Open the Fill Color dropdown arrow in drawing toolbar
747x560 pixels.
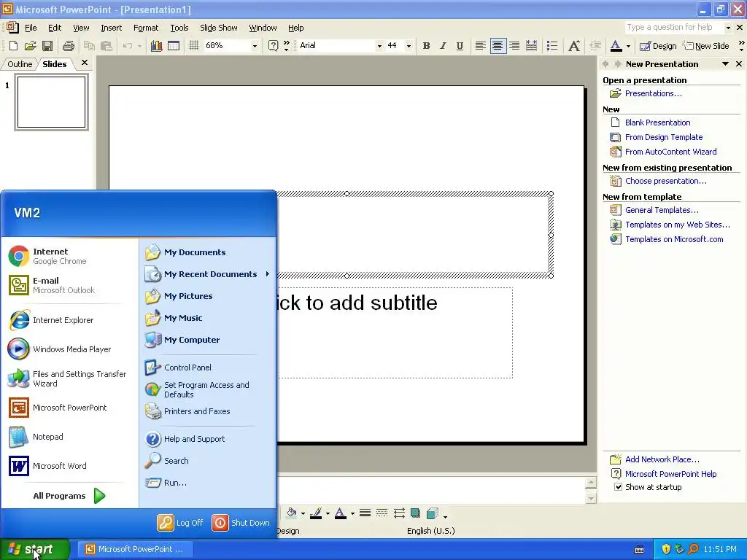click(303, 513)
